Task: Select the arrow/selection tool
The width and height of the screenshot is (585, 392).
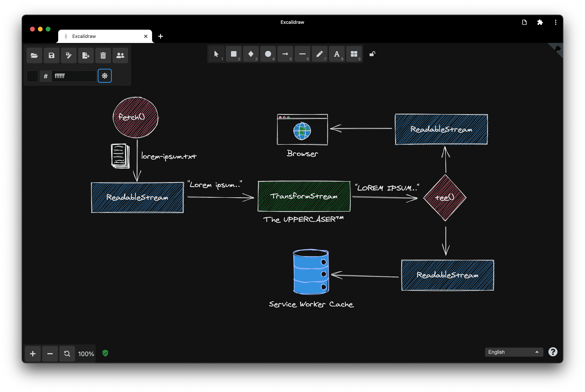Action: 216,53
